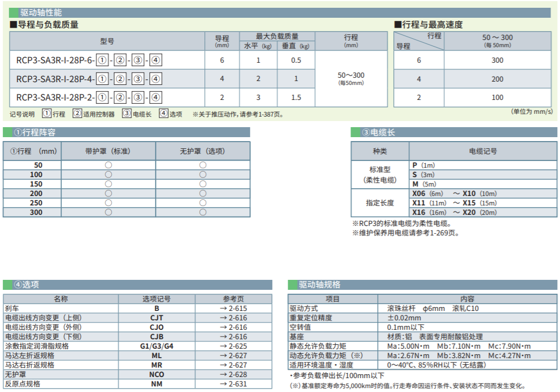
Task: Select vertical payload value 1.5
Action: (x=296, y=98)
